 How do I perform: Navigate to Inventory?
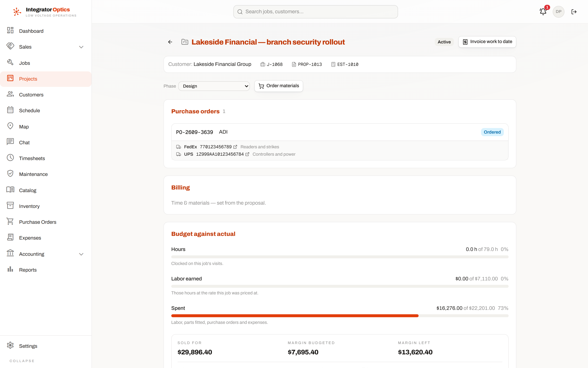(x=46, y=206)
